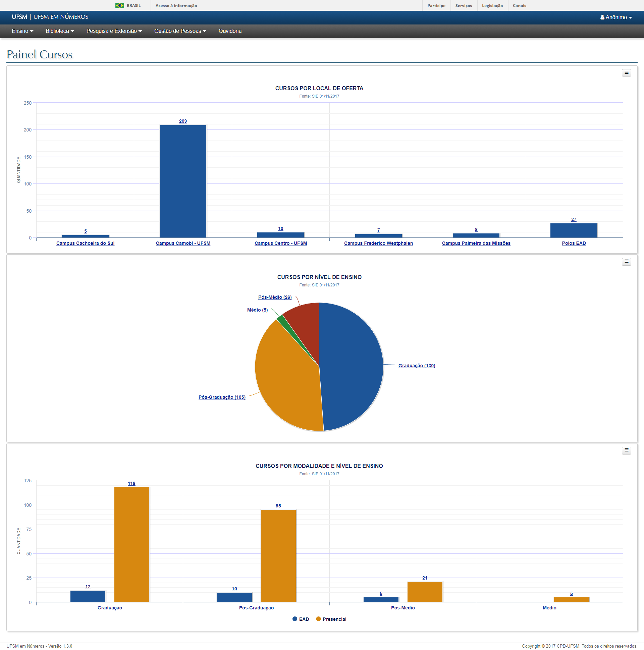This screenshot has width=644, height=650.
Task: Select the Ouvidoria menu item
Action: [230, 31]
